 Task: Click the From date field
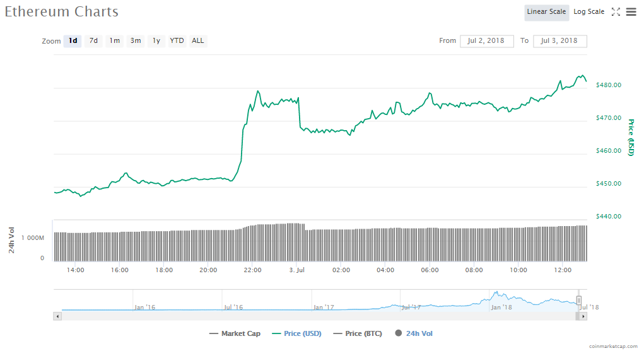(486, 41)
